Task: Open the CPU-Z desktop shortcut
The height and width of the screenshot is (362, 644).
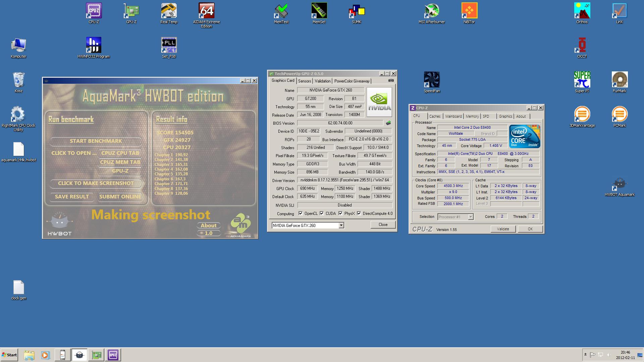Action: 94,13
